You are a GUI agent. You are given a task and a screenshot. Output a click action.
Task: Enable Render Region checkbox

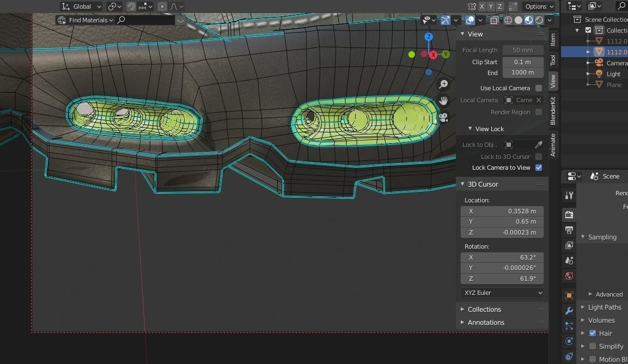539,112
